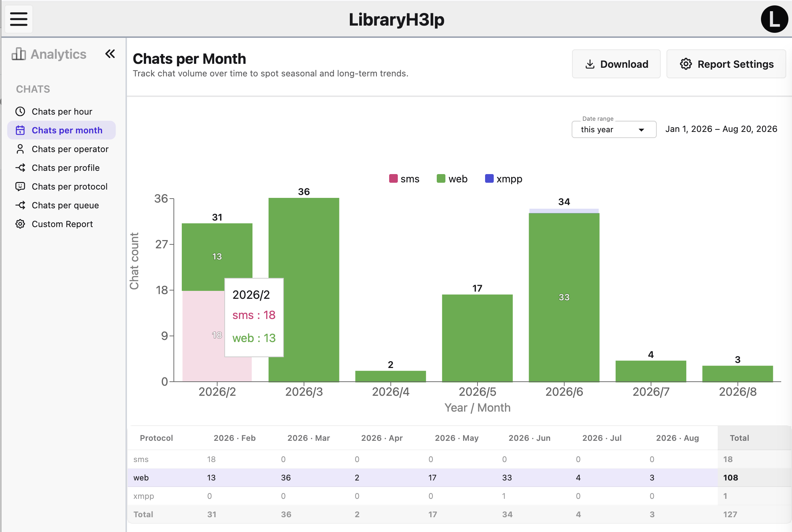Click the Analytics bar chart icon

click(x=19, y=54)
